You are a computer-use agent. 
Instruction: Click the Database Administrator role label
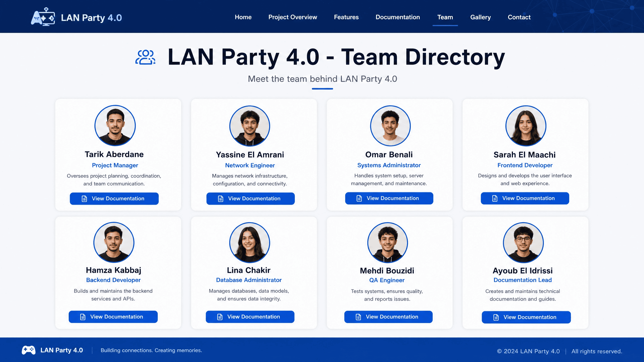[x=249, y=280]
